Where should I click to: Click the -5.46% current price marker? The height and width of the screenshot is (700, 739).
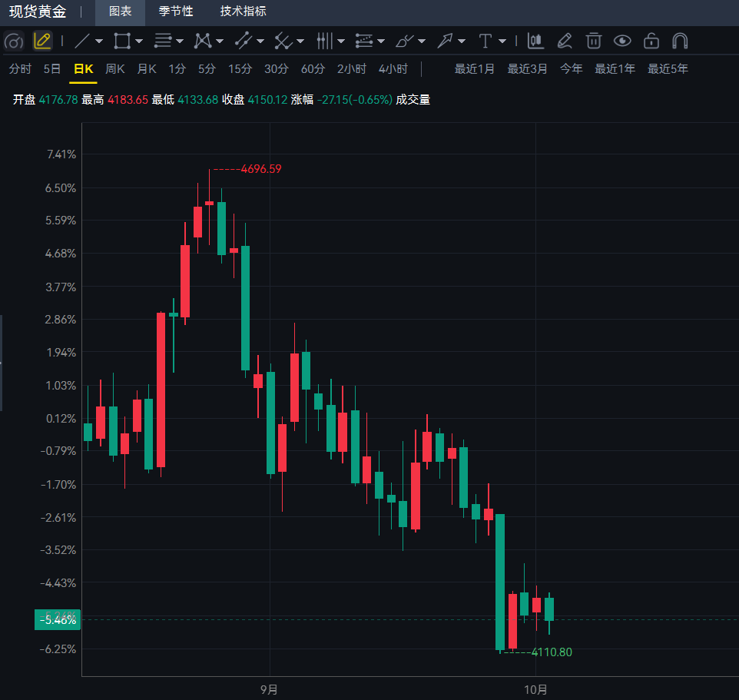click(58, 620)
